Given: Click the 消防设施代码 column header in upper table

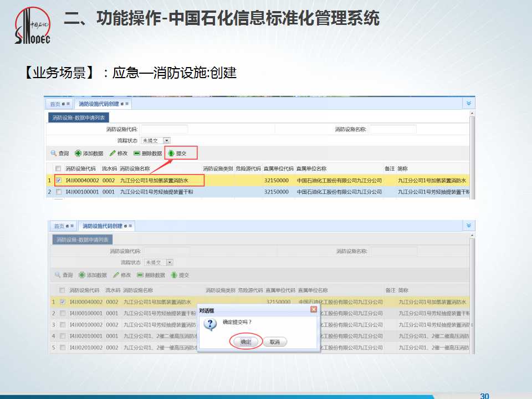Looking at the screenshot, I should tap(80, 168).
